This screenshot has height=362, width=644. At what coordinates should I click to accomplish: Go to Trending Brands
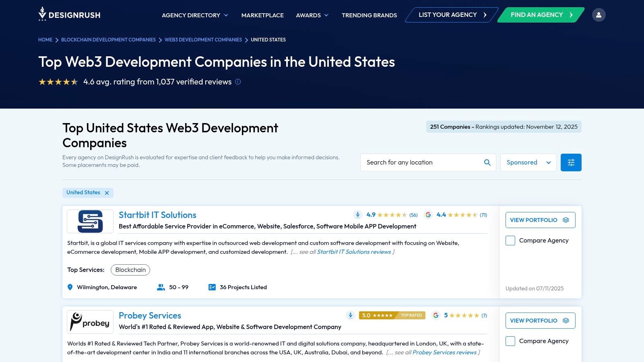pyautogui.click(x=369, y=15)
